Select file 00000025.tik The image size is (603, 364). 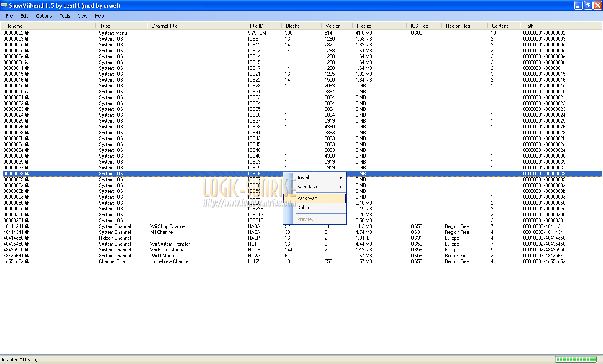point(16,121)
